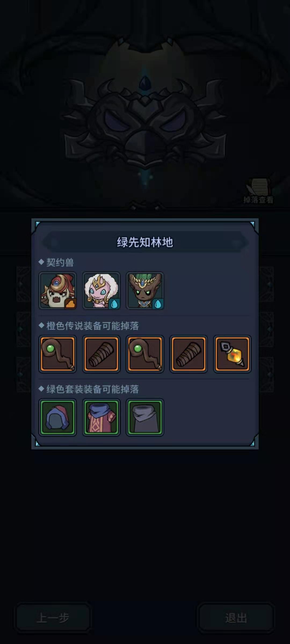Select the pink sheep contract beast
The width and height of the screenshot is (290, 644).
[101, 291]
